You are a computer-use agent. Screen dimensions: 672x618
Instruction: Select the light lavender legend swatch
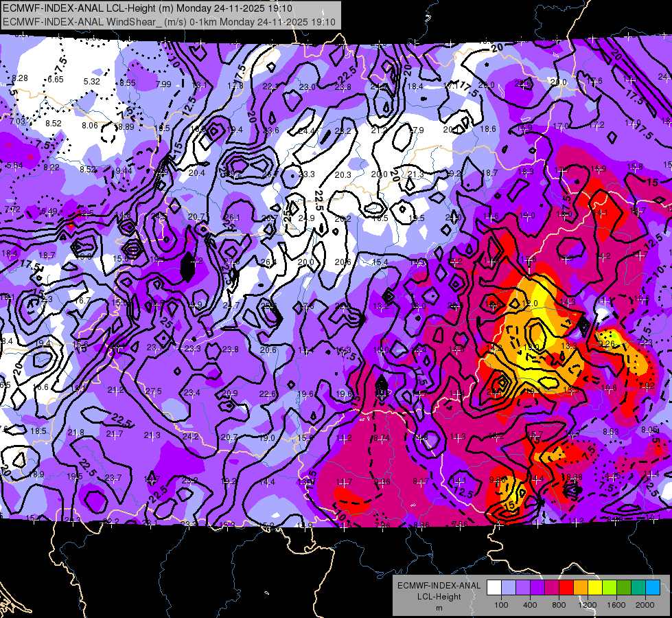tap(509, 588)
